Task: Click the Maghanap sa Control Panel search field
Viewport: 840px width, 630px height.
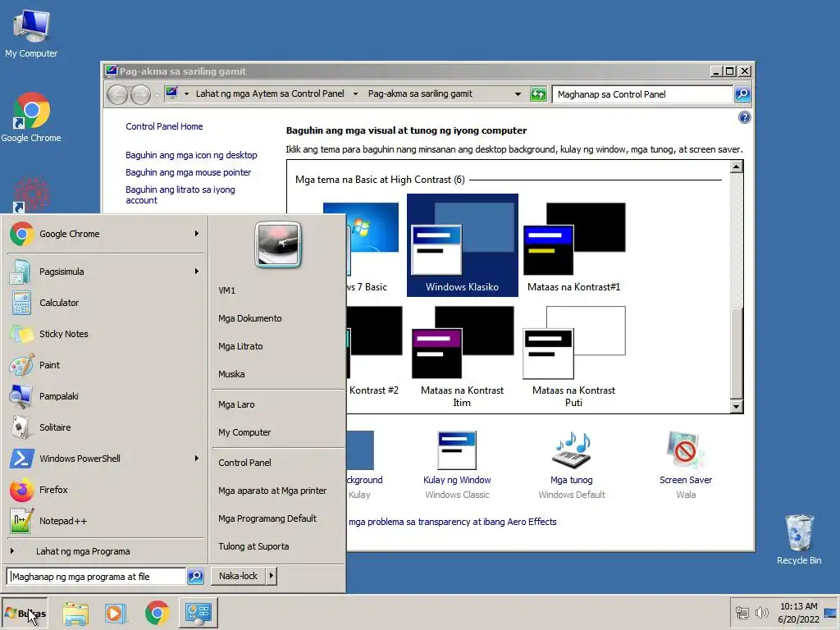Action: click(641, 94)
